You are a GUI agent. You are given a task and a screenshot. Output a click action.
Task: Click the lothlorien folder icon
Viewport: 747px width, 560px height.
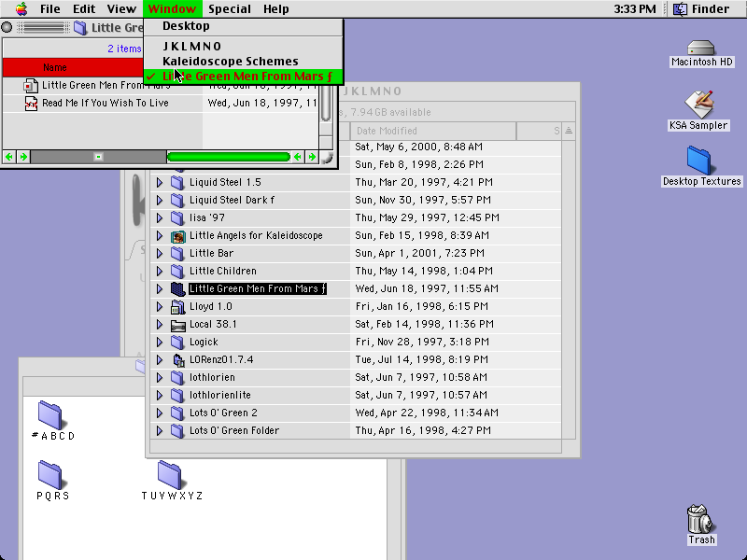[x=177, y=378]
